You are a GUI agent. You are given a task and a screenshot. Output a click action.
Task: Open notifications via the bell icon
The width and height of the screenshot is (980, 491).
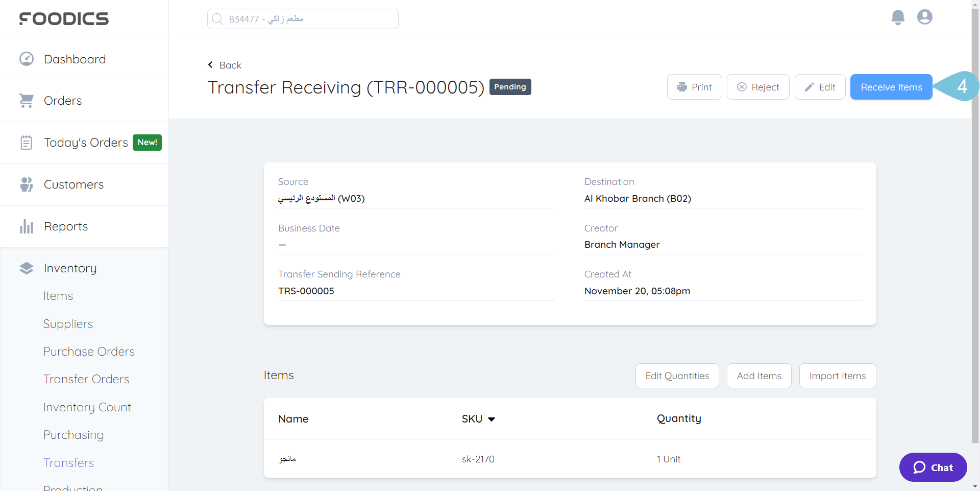click(898, 17)
